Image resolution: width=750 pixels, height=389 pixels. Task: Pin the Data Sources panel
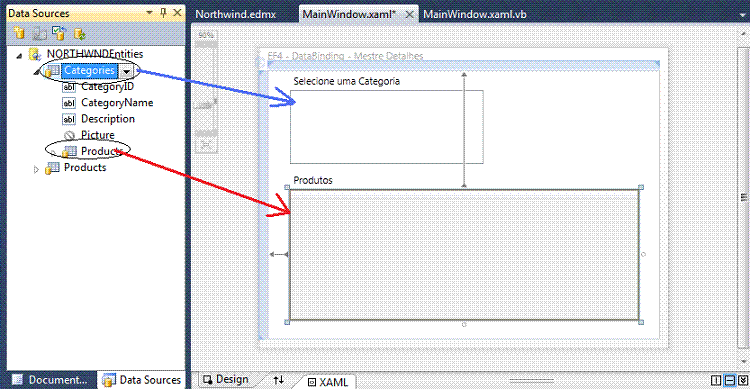click(x=163, y=12)
